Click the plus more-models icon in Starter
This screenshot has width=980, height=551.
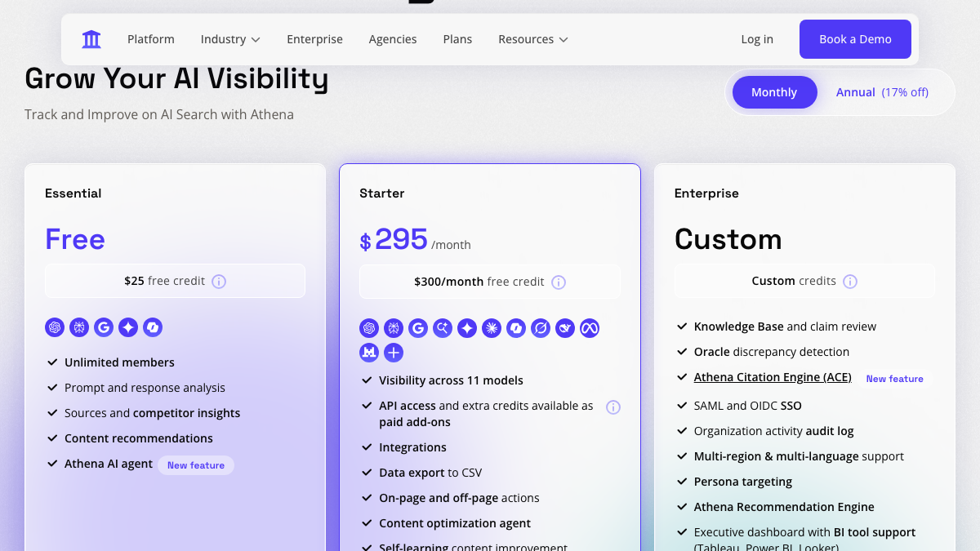(394, 353)
